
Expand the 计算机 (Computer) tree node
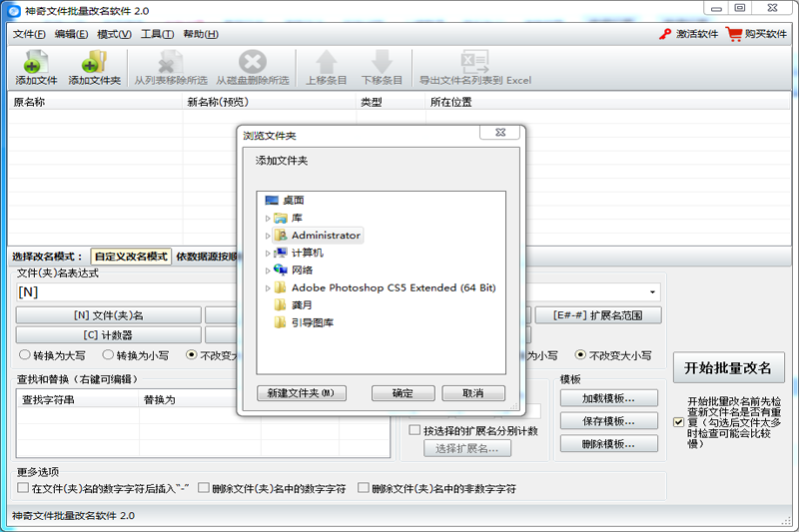click(x=268, y=253)
